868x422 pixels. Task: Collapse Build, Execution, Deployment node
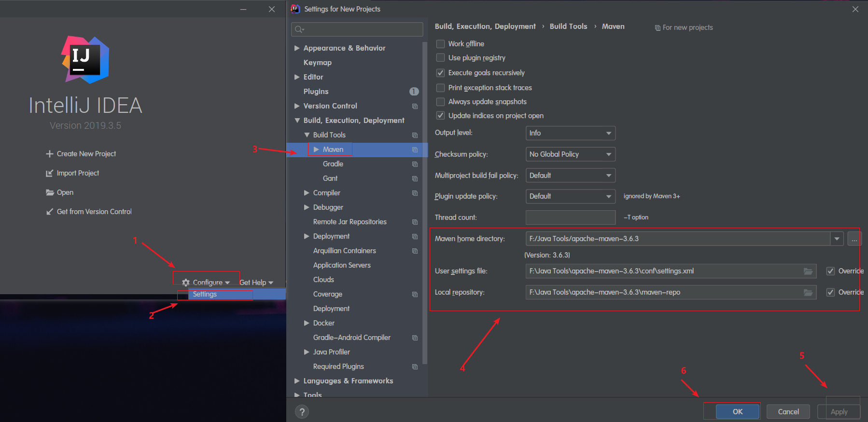coord(297,121)
